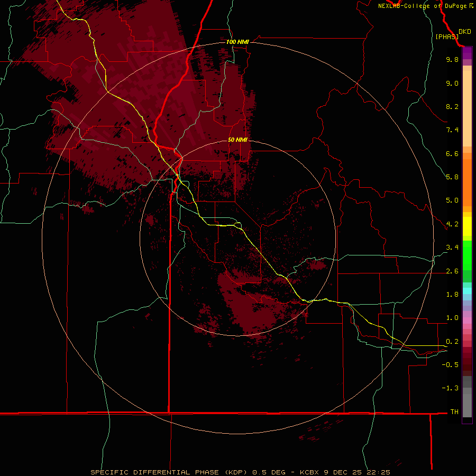The height and width of the screenshot is (476, 476).
Task: Click the 50 NMI range ring label
Action: [237, 140]
